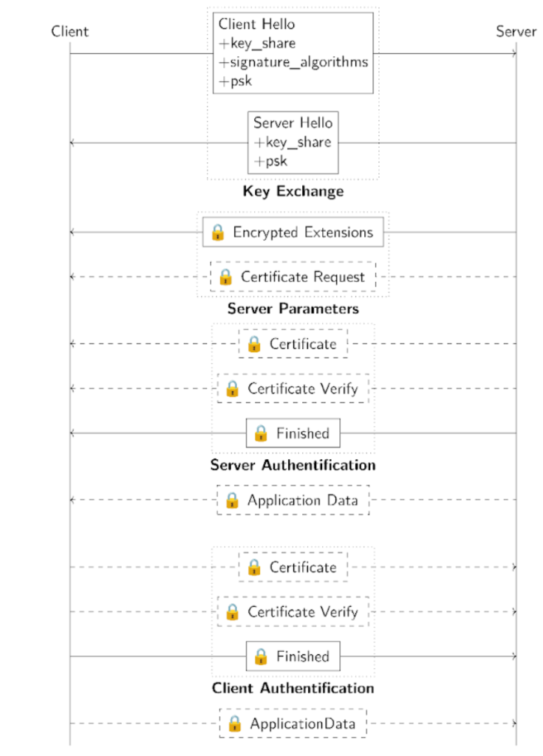Screen dimensions: 543x756
Task: Click the Client label at top left
Action: coord(70,31)
